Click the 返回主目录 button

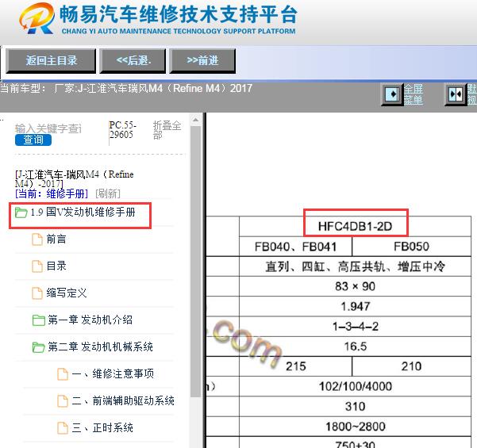[51, 61]
